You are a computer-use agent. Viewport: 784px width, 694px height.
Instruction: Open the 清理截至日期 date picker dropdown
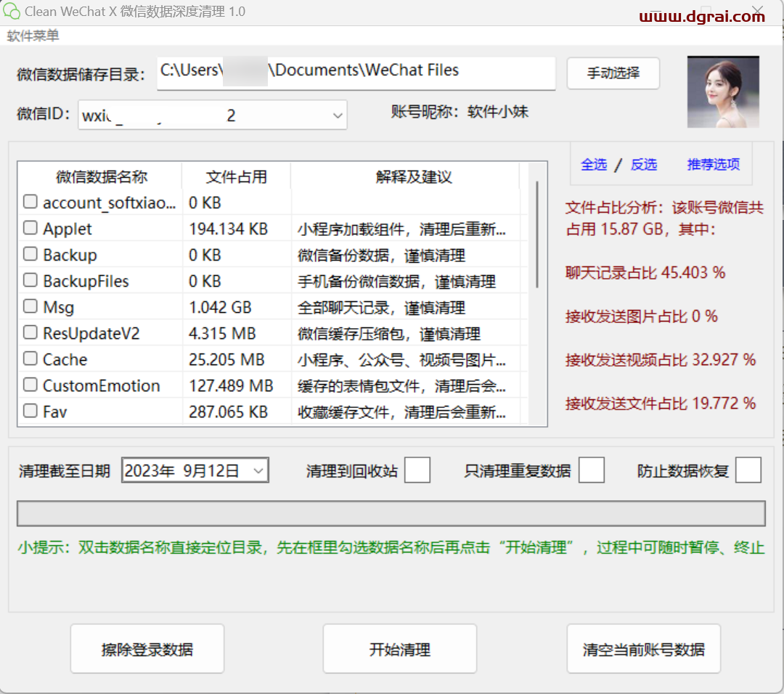(258, 470)
